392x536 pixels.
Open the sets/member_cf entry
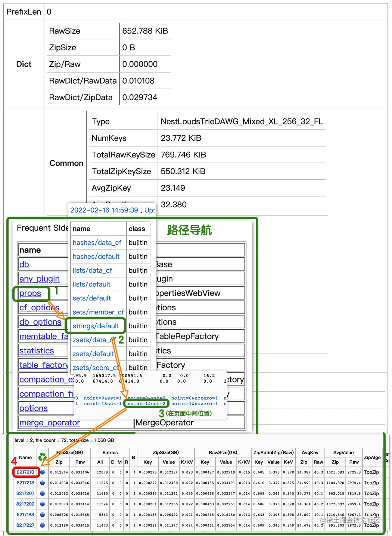98,312
